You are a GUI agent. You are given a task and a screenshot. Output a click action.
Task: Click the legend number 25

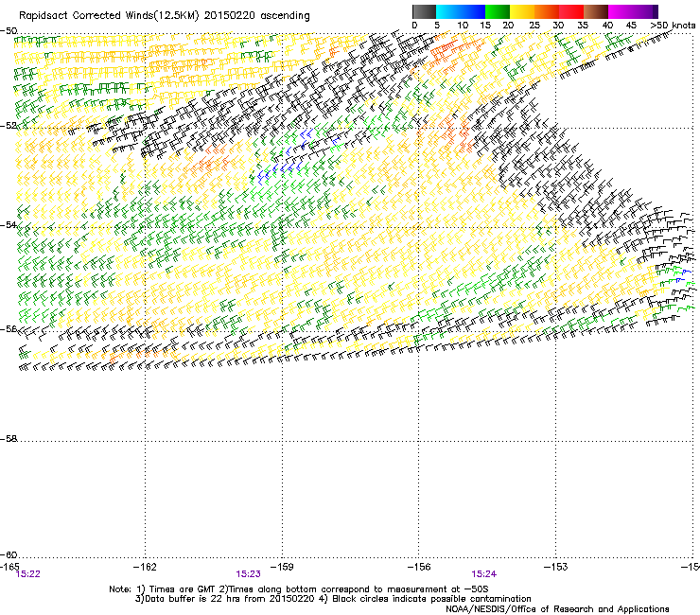(x=534, y=26)
